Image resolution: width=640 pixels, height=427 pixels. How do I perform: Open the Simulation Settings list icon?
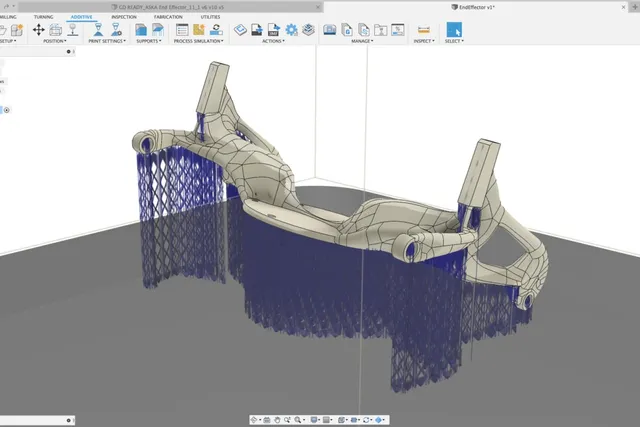[182, 30]
